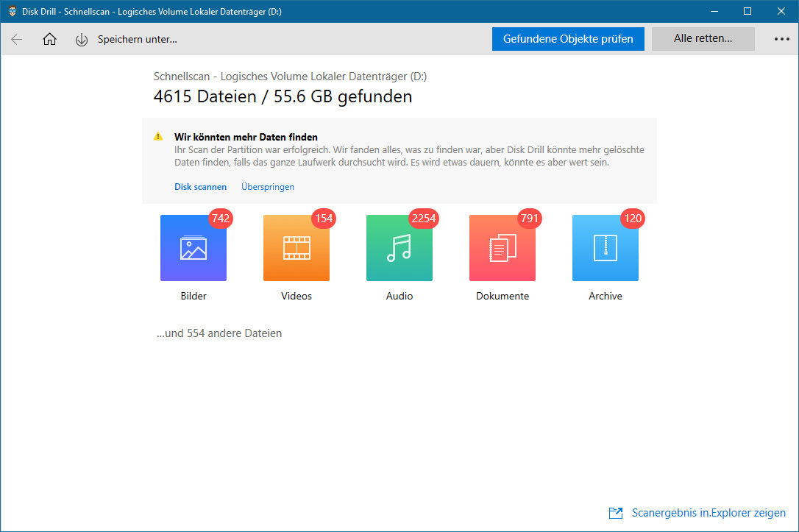Dismiss the hint with Überspringen

point(268,186)
